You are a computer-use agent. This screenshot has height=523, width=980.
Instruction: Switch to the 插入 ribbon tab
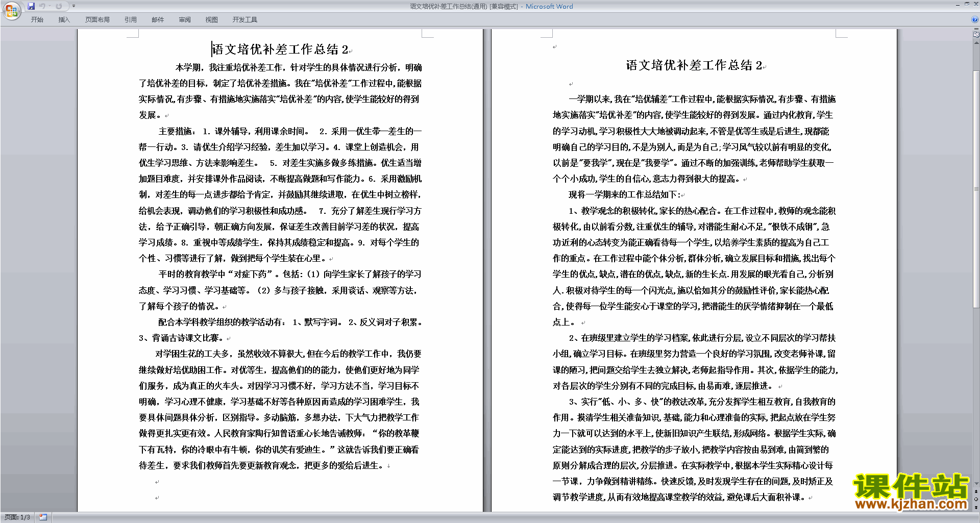tap(64, 20)
